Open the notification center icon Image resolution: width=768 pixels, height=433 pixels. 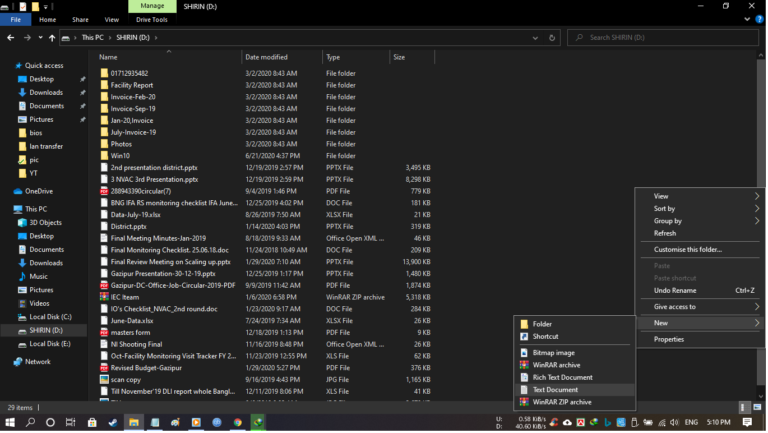747,422
